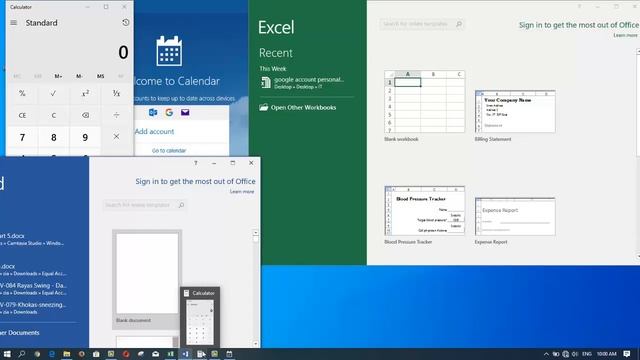This screenshot has width=640, height=360.
Task: Focus the Word online templates search field
Action: click(x=140, y=205)
